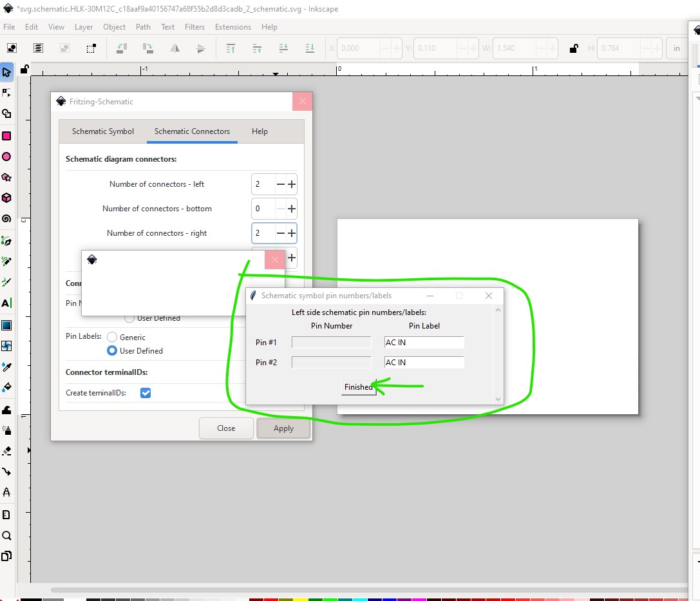
Task: Rotate selection 90° counter-clockwise
Action: pos(122,48)
